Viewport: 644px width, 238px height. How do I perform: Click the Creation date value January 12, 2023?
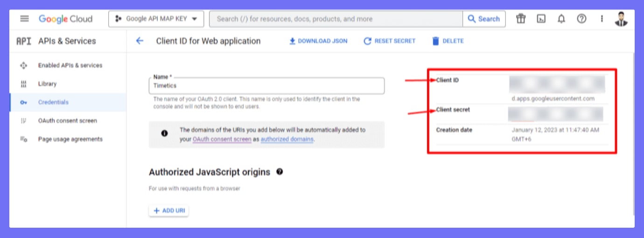coord(555,135)
